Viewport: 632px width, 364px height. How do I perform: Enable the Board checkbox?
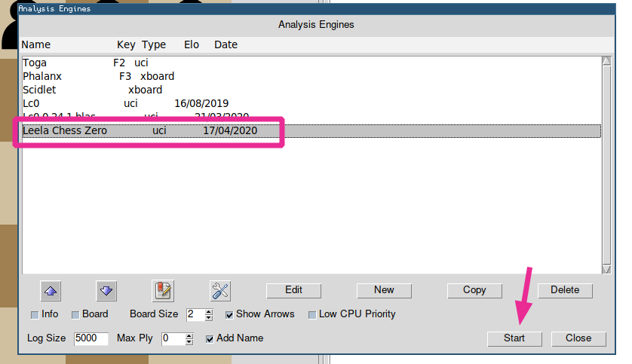(x=75, y=314)
